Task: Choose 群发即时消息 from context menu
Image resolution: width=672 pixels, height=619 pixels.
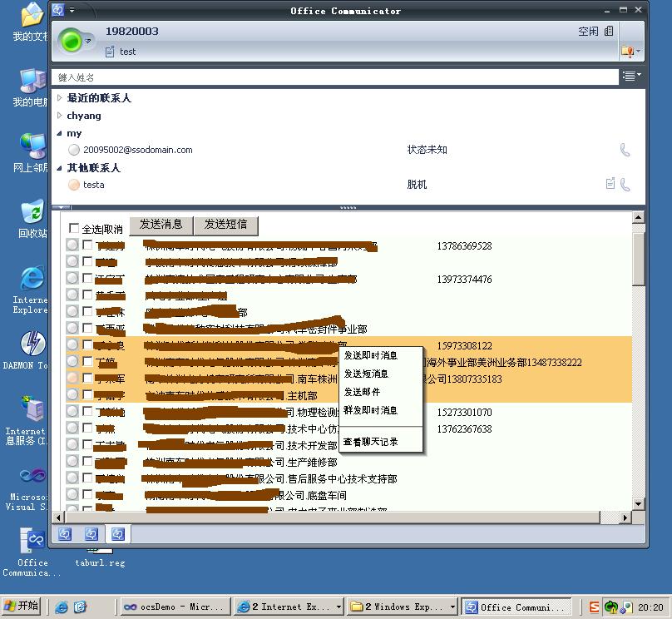Action: 371,410
